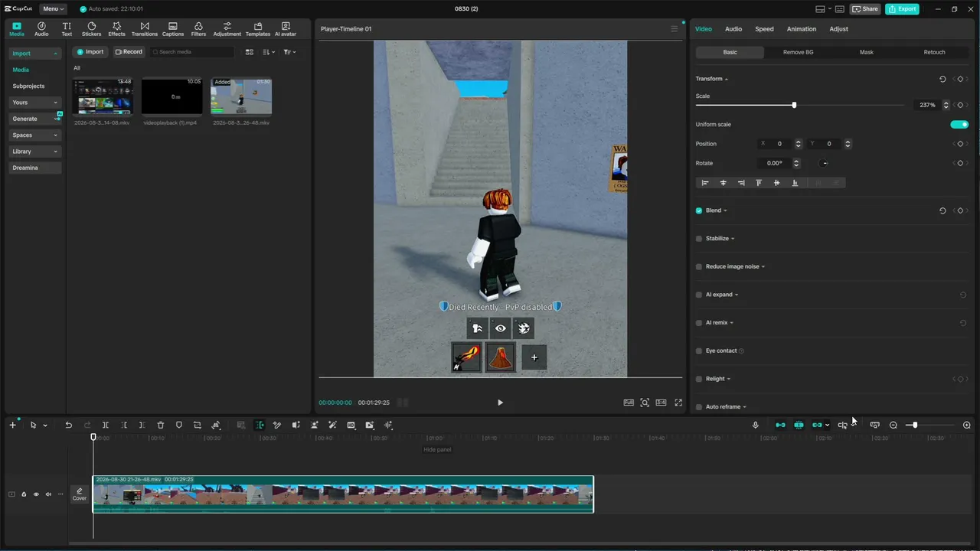
Task: Toggle auto snapping icon in timeline toolbar
Action: coord(799,425)
